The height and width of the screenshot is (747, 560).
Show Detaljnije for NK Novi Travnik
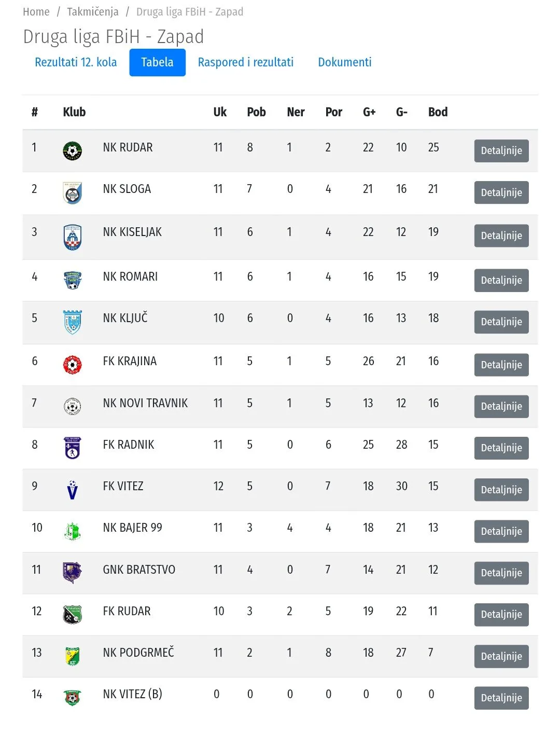pyautogui.click(x=501, y=407)
